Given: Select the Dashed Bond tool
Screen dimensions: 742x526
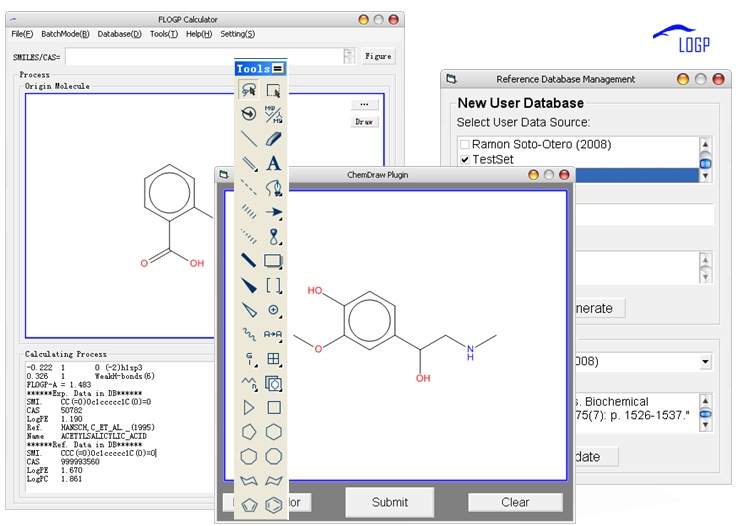Looking at the screenshot, I should [248, 187].
